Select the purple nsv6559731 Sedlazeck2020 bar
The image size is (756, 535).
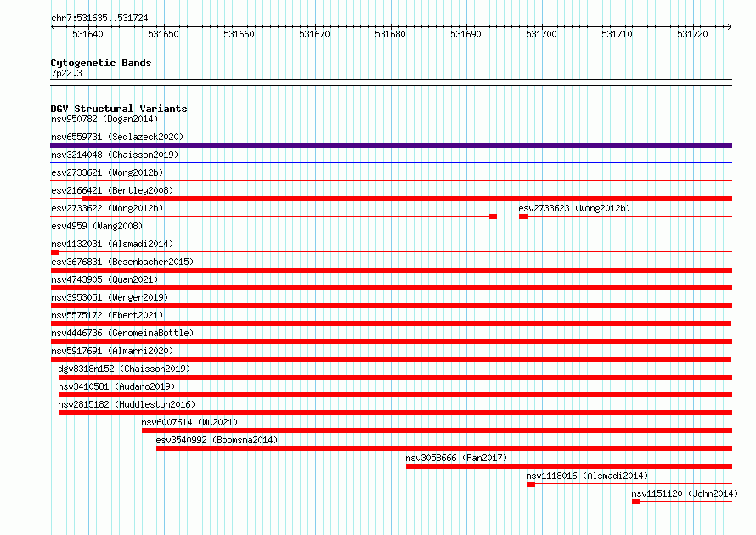pos(391,145)
